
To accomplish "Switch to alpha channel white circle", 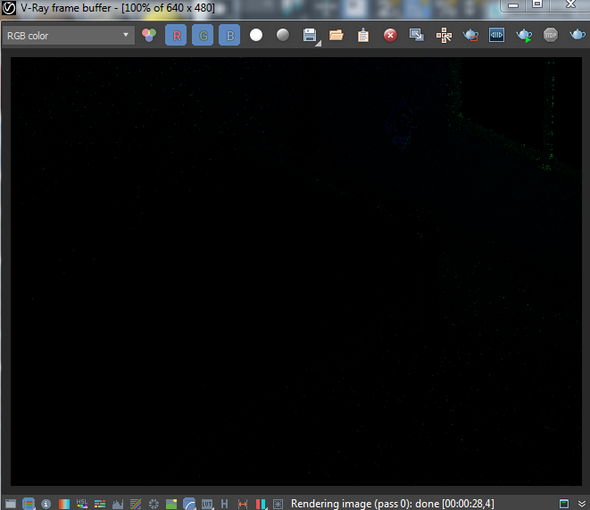I will (x=256, y=35).
